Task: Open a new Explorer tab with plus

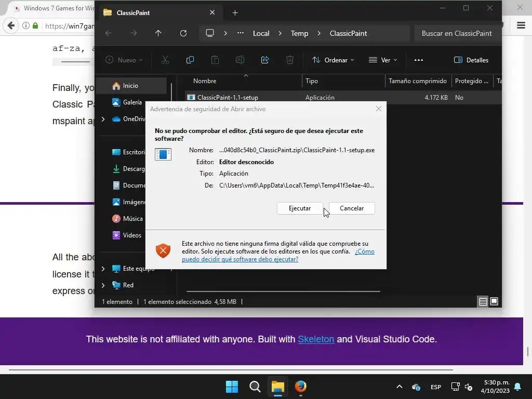Action: click(x=235, y=13)
